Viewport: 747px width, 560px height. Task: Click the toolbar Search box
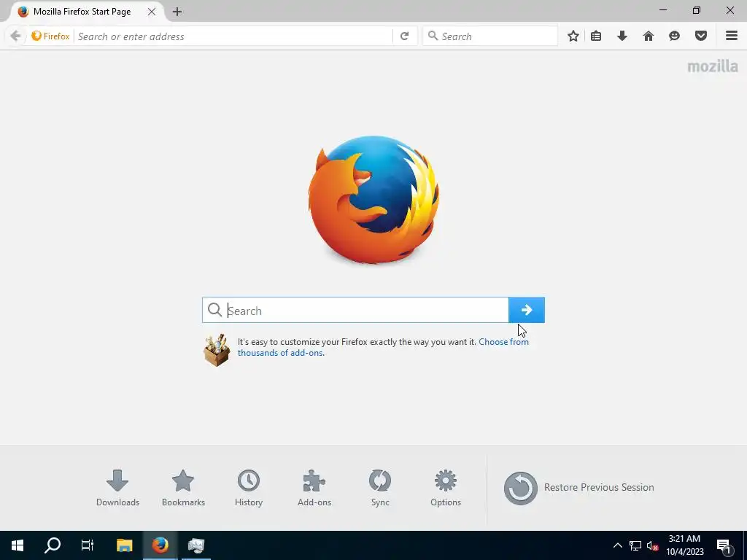pos(490,36)
